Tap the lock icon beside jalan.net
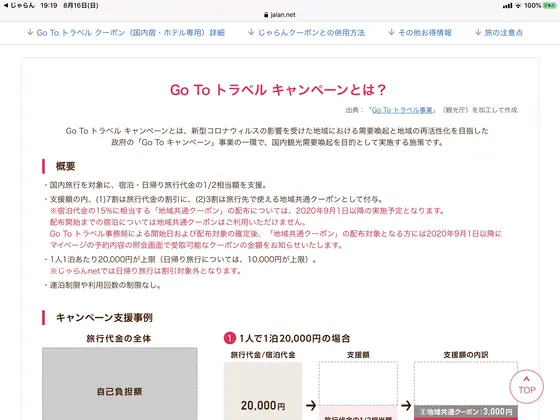Screen dimensions: 560x420 pyautogui.click(x=266, y=15)
